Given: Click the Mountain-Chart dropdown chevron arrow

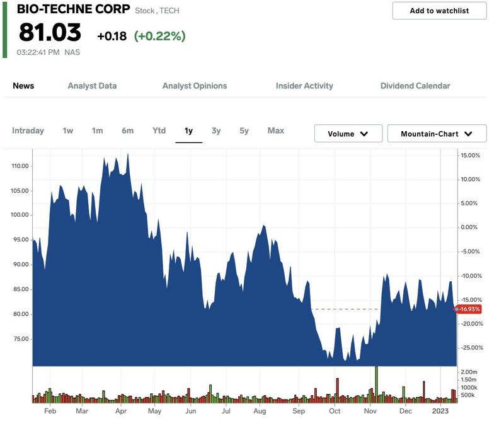Looking at the screenshot, I should pyautogui.click(x=468, y=134).
